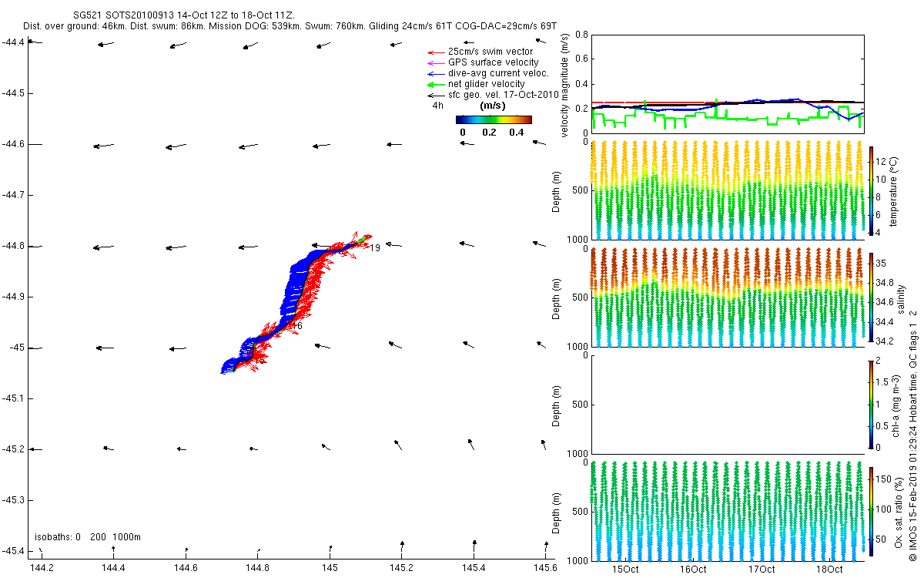Click the '0.6' tick on the velocity magnitude axis
Viewport: 924px width, 578px height.
581,59
